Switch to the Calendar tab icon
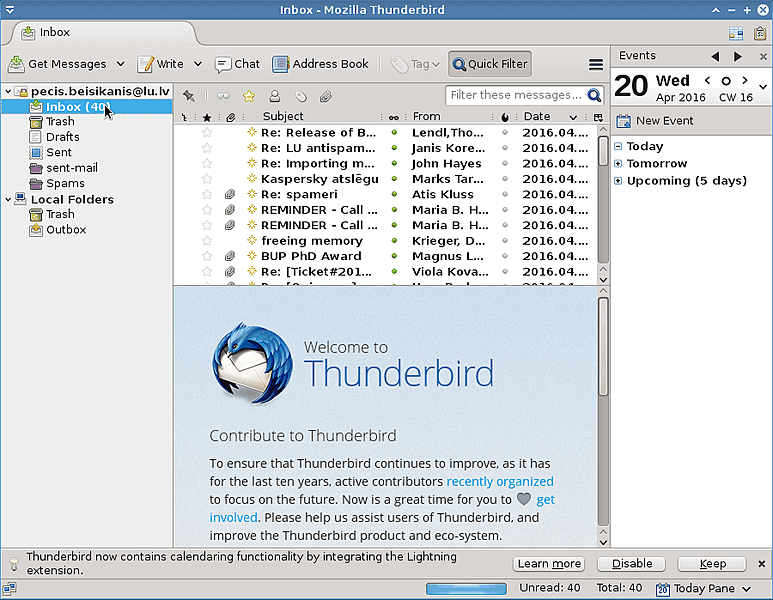This screenshot has width=773, height=600. tap(736, 33)
